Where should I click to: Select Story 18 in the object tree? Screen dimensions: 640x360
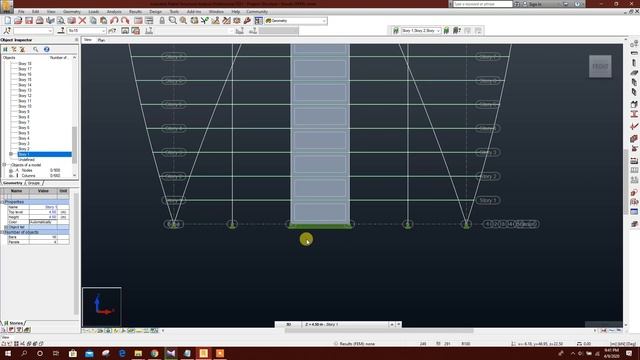(x=24, y=64)
